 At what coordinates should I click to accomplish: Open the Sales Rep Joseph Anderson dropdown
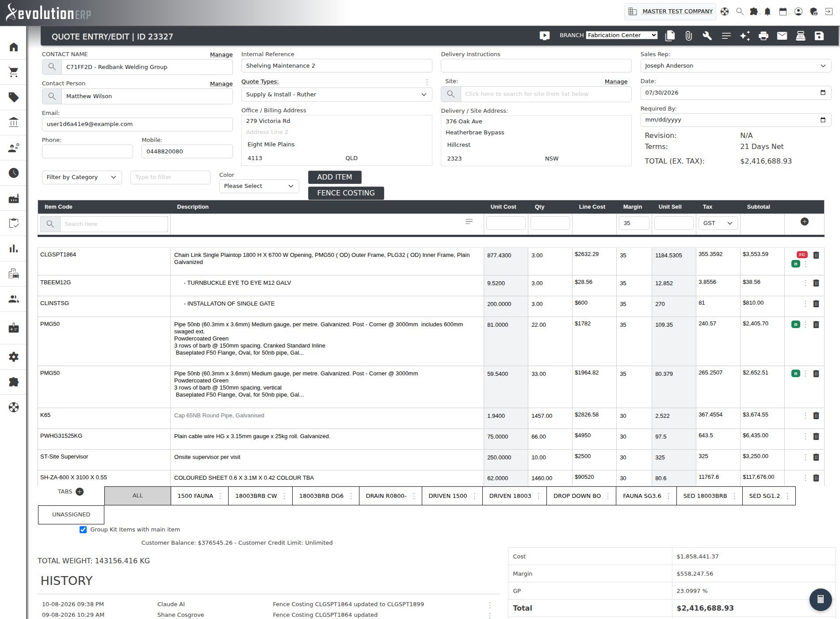point(736,66)
